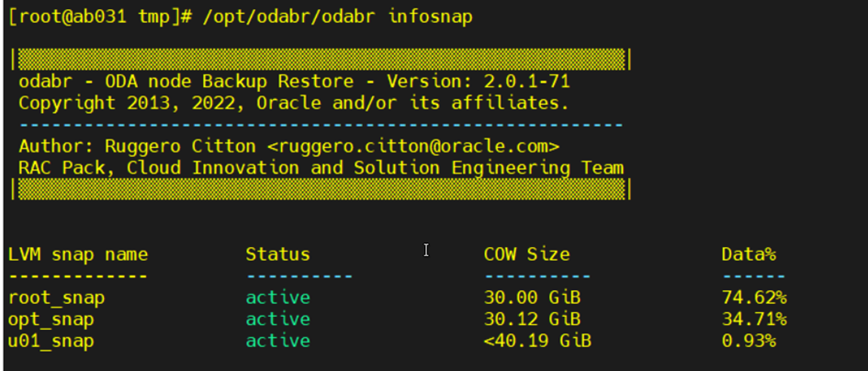Image resolution: width=868 pixels, height=371 pixels.
Task: Select the u01_snap snapshot name
Action: [x=51, y=341]
